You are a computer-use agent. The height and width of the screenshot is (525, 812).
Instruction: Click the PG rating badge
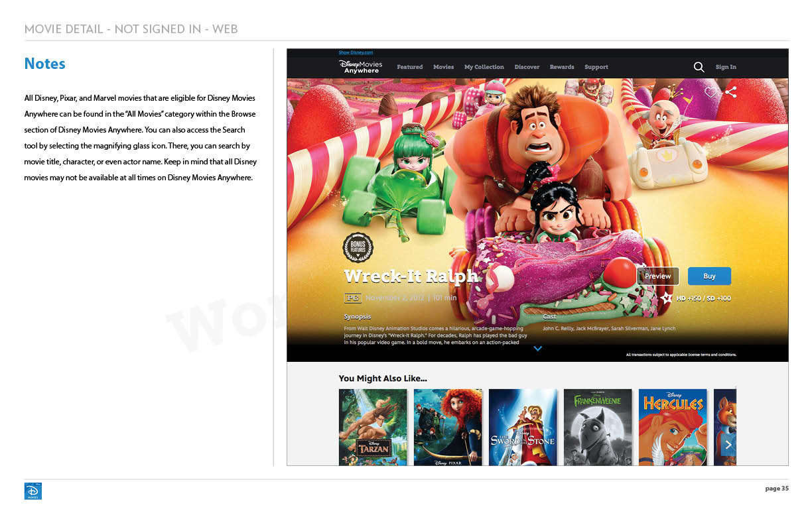pyautogui.click(x=352, y=298)
